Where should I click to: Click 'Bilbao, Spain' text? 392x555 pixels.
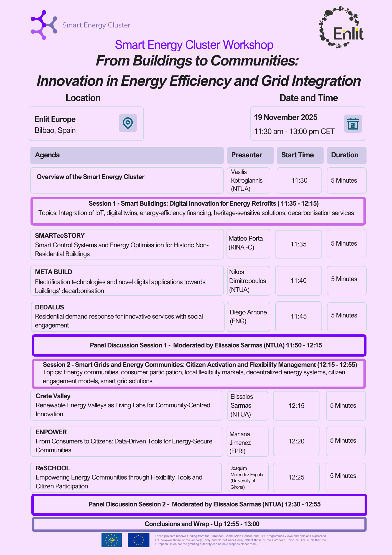point(55,130)
